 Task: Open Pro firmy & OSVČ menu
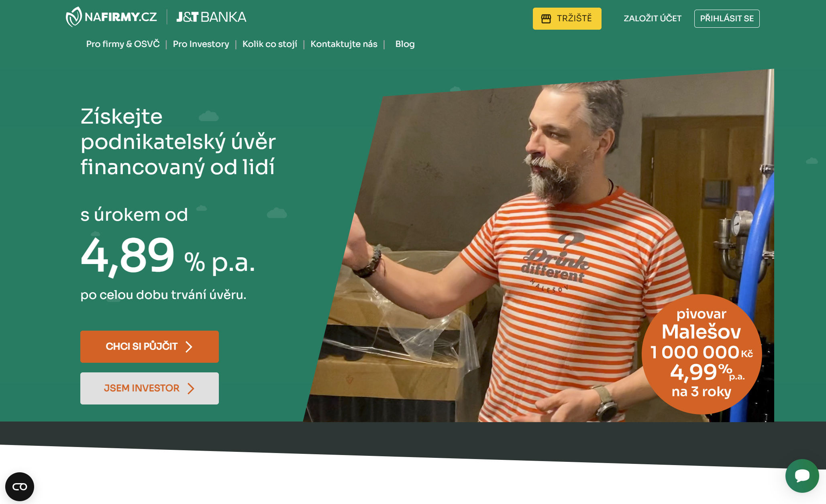(x=123, y=44)
